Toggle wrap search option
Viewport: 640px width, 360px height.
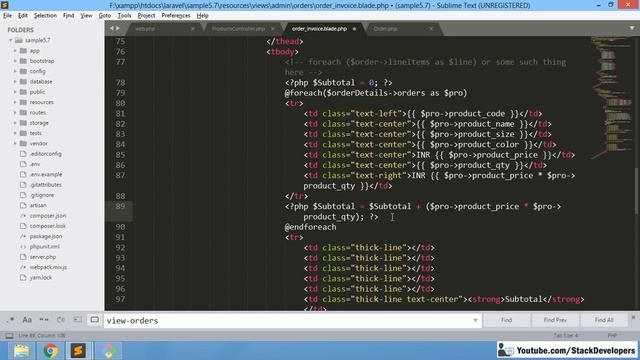[x=61, y=320]
